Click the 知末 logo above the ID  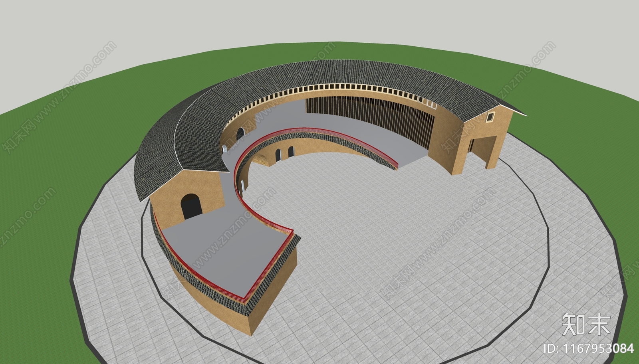[586, 324]
